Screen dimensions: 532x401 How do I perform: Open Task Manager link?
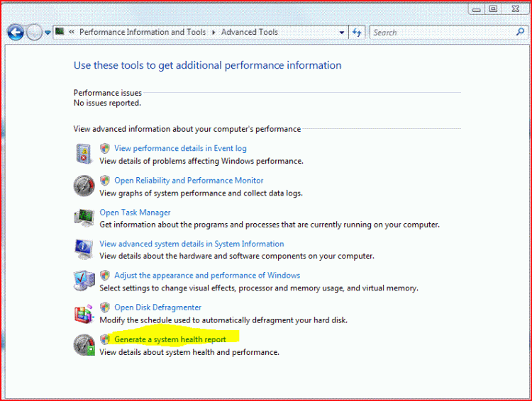tap(135, 213)
